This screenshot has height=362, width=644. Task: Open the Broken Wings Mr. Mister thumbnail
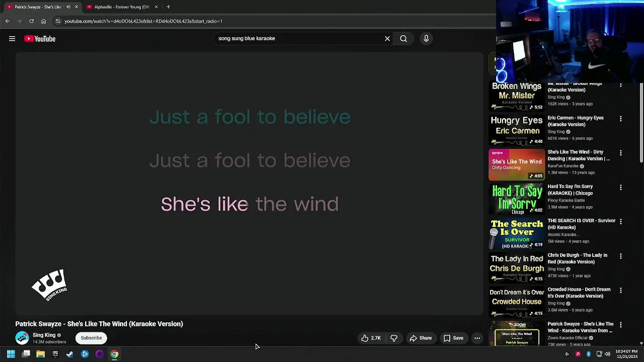(517, 96)
